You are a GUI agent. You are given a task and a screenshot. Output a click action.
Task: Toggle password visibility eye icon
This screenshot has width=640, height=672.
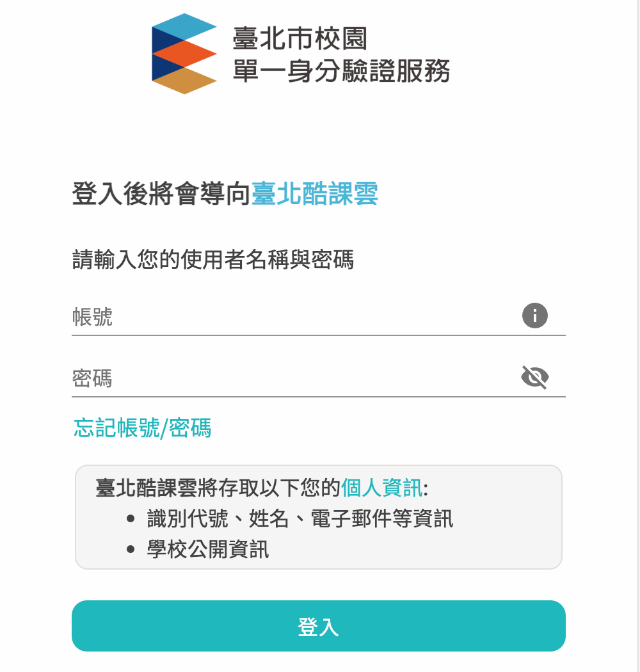535,378
